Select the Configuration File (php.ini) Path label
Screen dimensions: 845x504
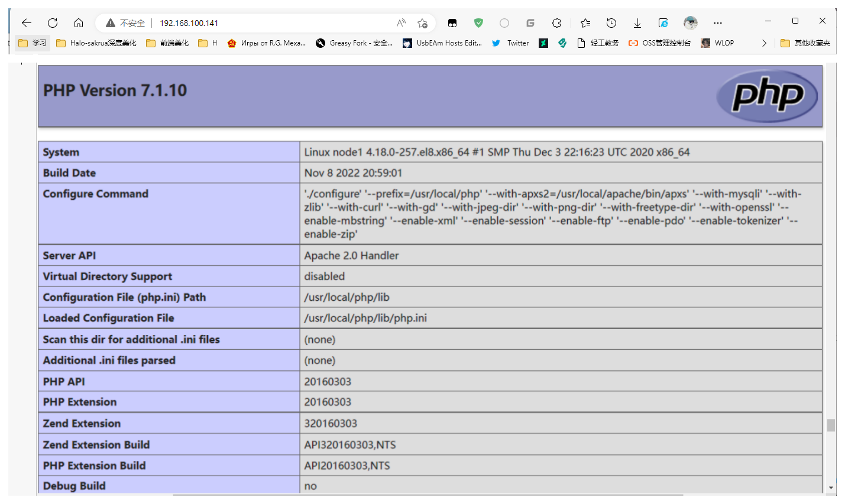point(124,297)
